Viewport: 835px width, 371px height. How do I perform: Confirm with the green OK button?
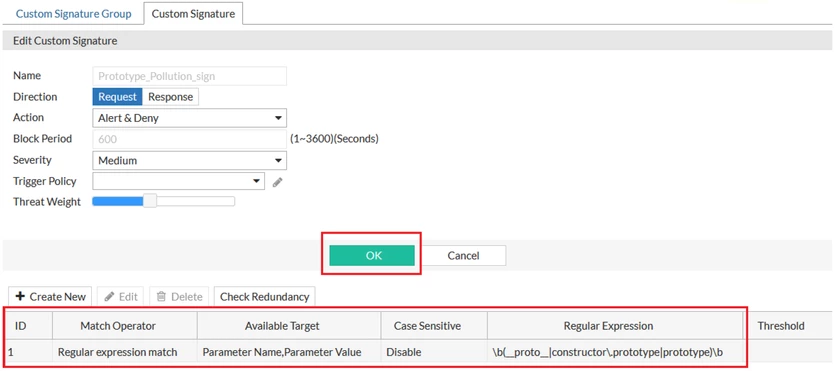pyautogui.click(x=372, y=255)
